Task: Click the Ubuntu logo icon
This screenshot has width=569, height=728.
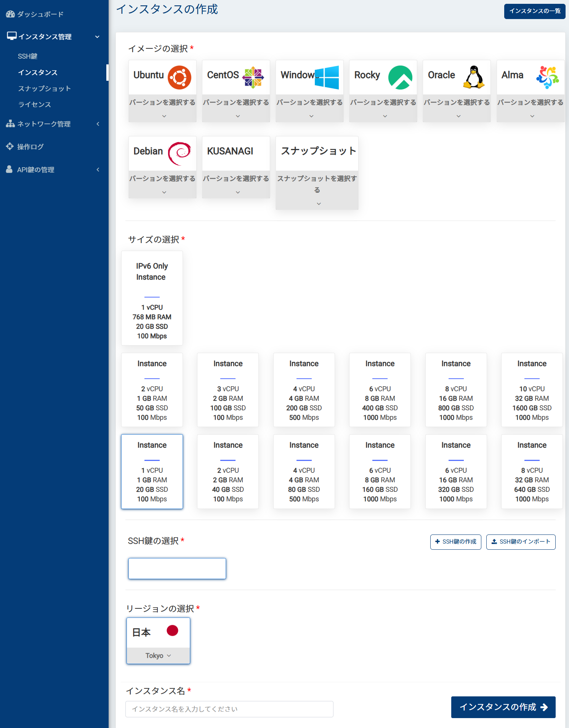Action: click(x=180, y=77)
